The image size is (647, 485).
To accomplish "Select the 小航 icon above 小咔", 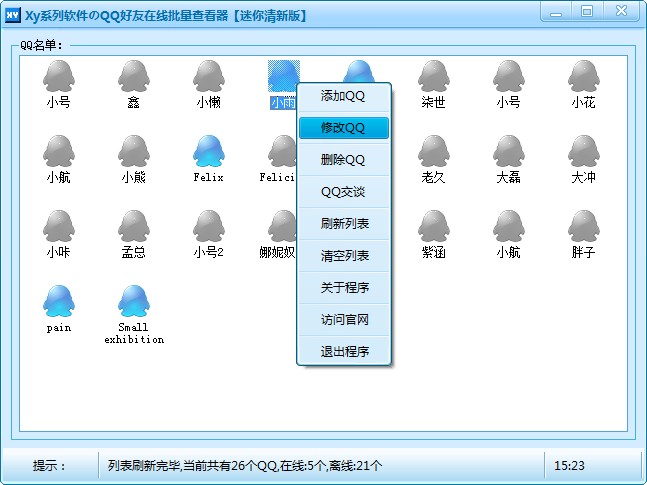I will (59, 151).
